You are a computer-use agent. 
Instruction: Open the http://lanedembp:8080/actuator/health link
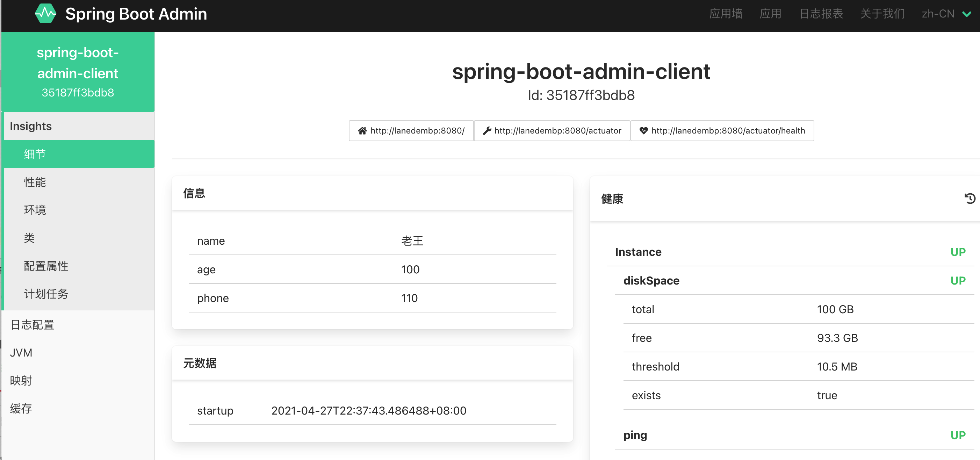(x=722, y=131)
